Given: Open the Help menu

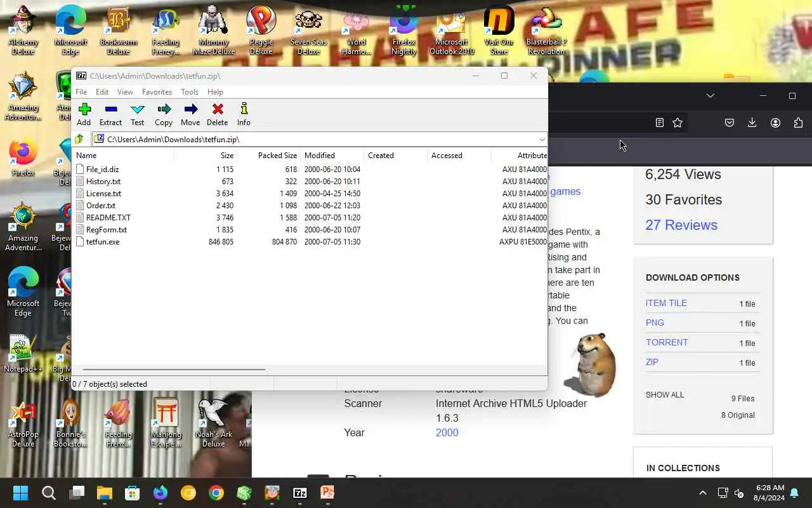Looking at the screenshot, I should pyautogui.click(x=215, y=92).
